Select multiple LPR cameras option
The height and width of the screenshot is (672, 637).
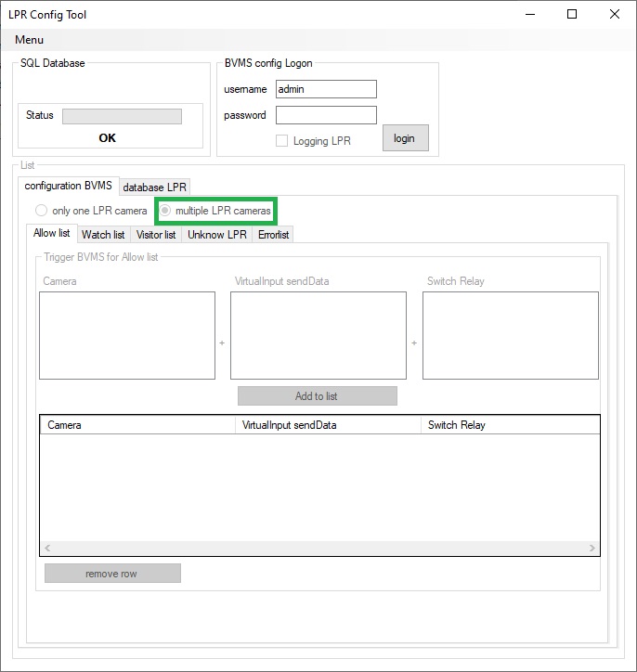tap(166, 211)
